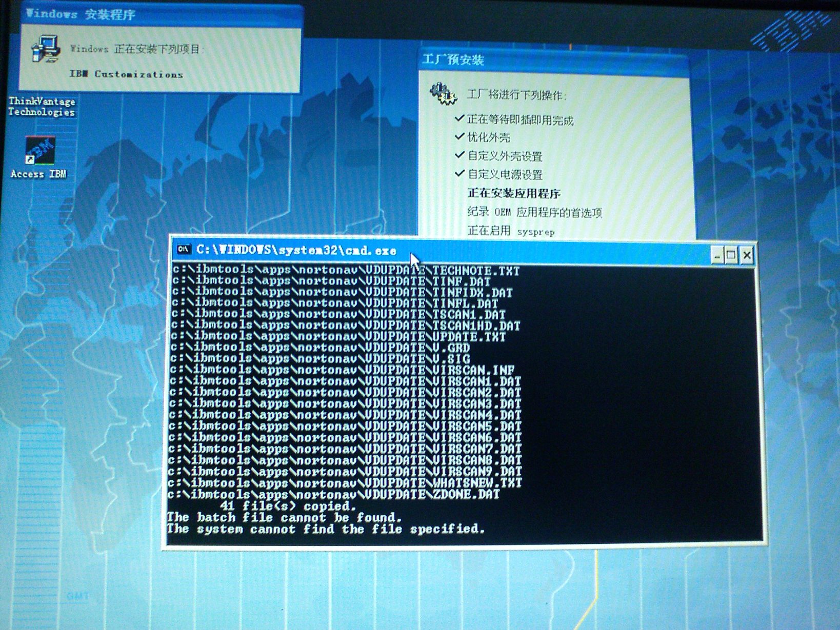This screenshot has height=630, width=840.
Task: Click 纪录 OEM 应用程序的首选项 step
Action: click(534, 212)
